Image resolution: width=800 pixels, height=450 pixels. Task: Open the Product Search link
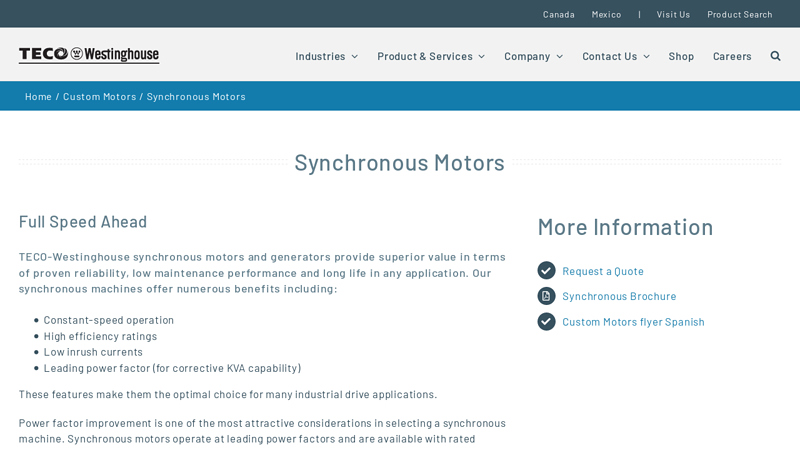pos(740,14)
